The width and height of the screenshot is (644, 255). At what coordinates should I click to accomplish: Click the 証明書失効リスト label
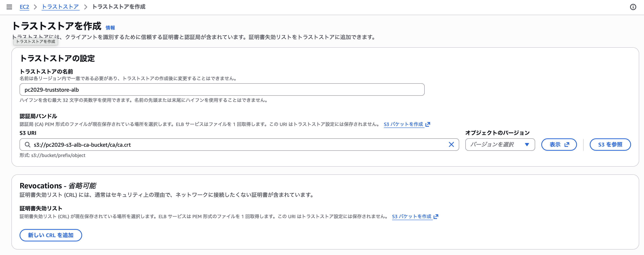[x=41, y=208]
